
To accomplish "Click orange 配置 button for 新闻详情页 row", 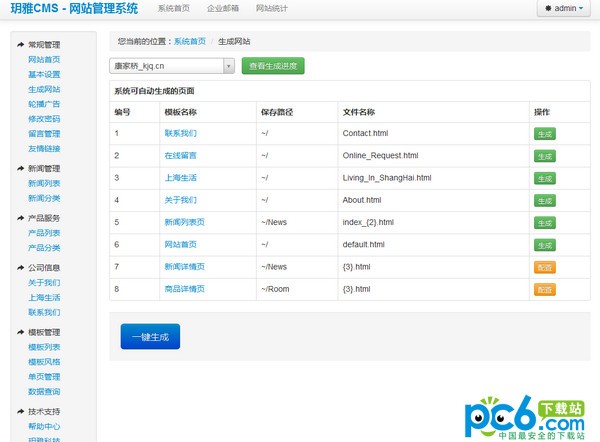I will point(545,267).
